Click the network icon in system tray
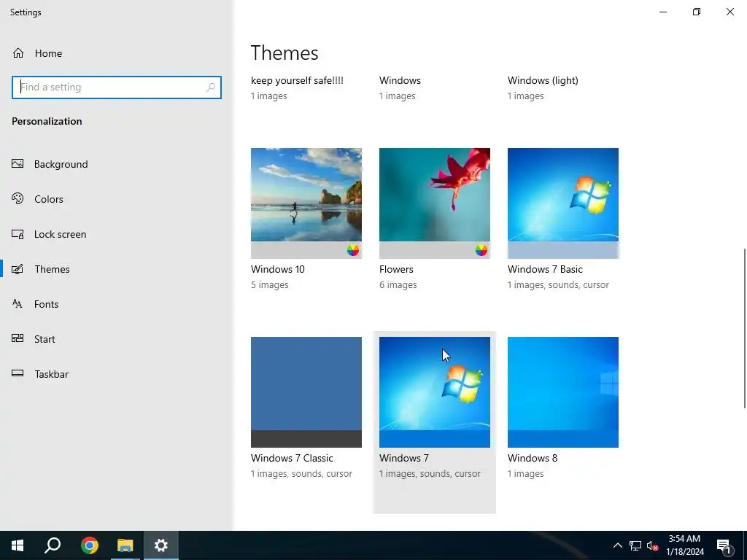This screenshot has height=560, width=747. click(x=635, y=545)
